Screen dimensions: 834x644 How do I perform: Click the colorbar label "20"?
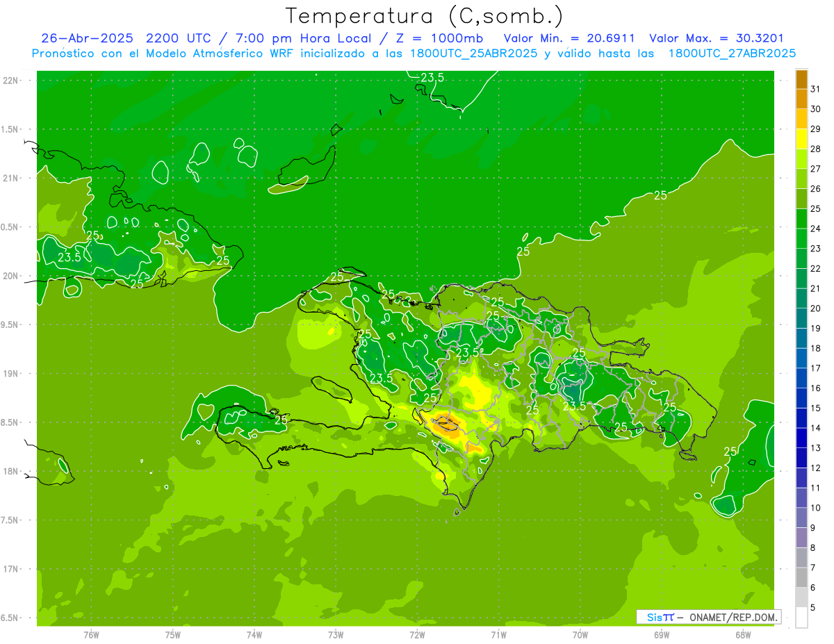(816, 308)
